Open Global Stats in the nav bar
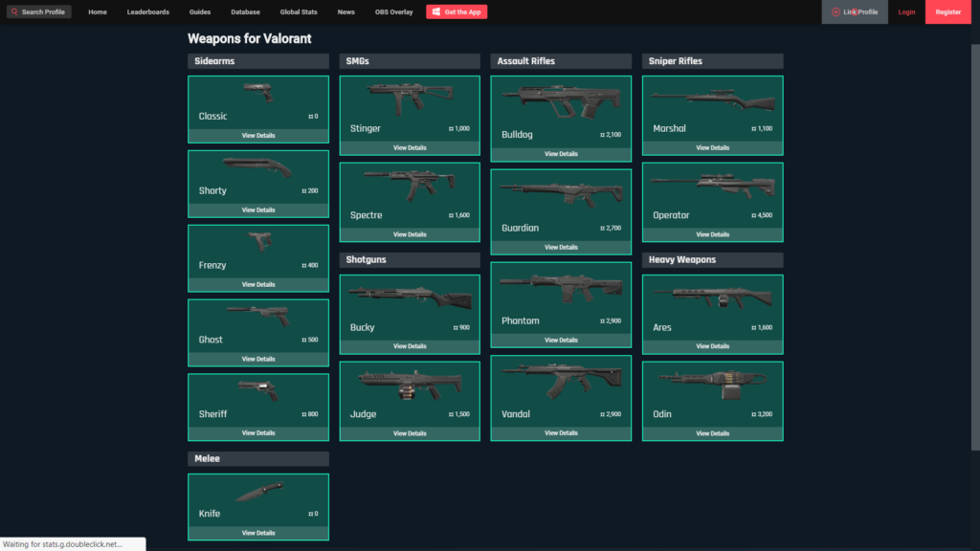Viewport: 980px width, 551px height. click(299, 11)
